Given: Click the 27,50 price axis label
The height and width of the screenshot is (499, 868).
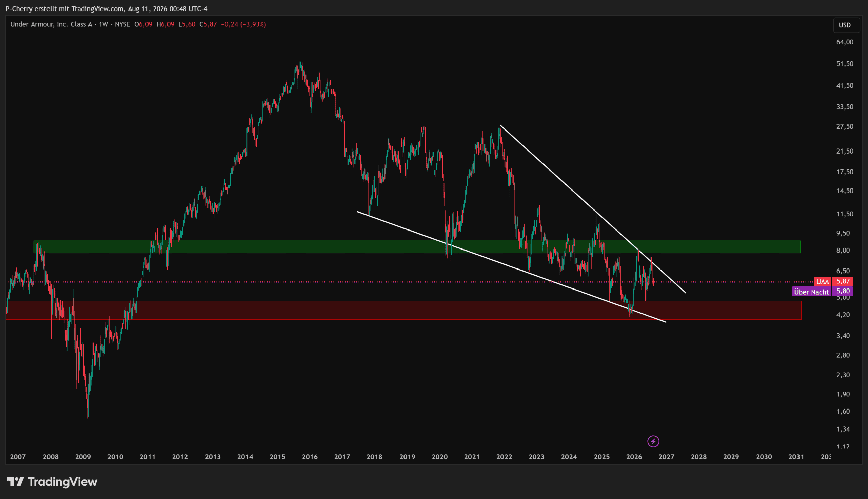Looking at the screenshot, I should pos(845,126).
